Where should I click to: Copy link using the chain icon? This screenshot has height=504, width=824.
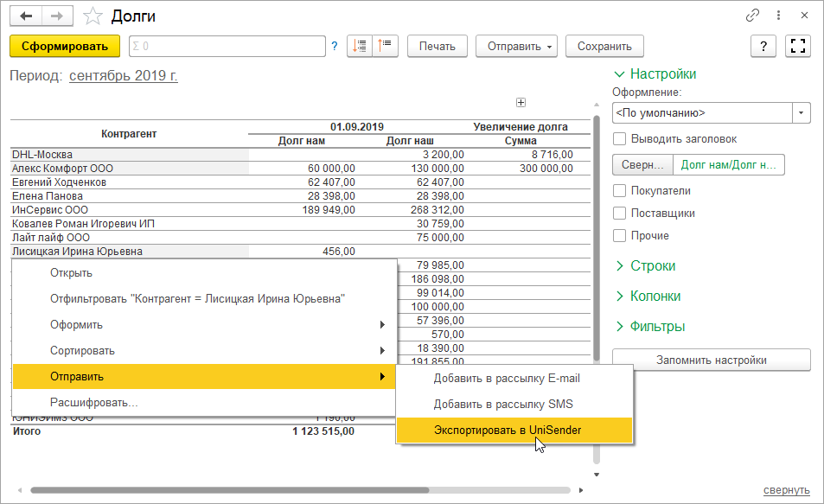pos(753,16)
